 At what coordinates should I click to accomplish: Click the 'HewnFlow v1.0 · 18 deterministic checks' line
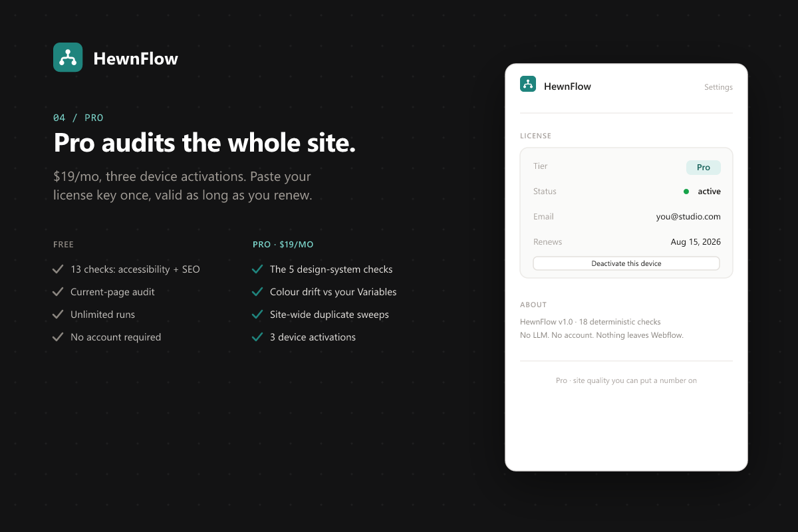[591, 322]
